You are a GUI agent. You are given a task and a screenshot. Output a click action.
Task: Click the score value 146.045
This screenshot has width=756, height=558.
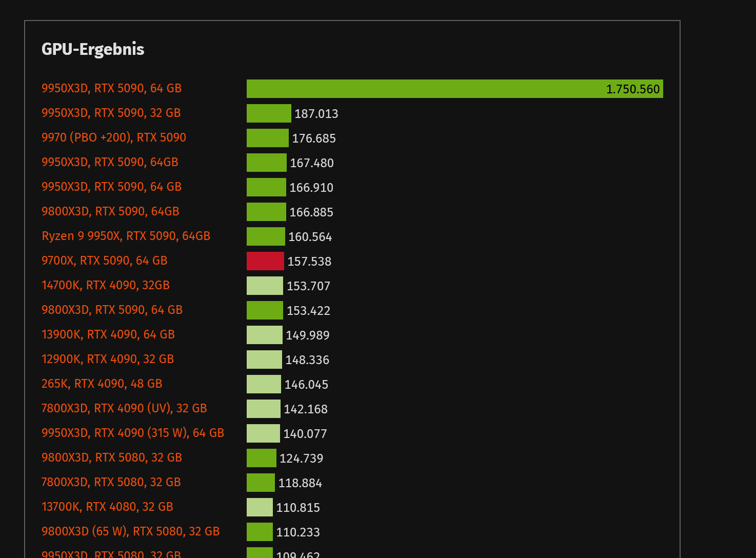point(306,385)
